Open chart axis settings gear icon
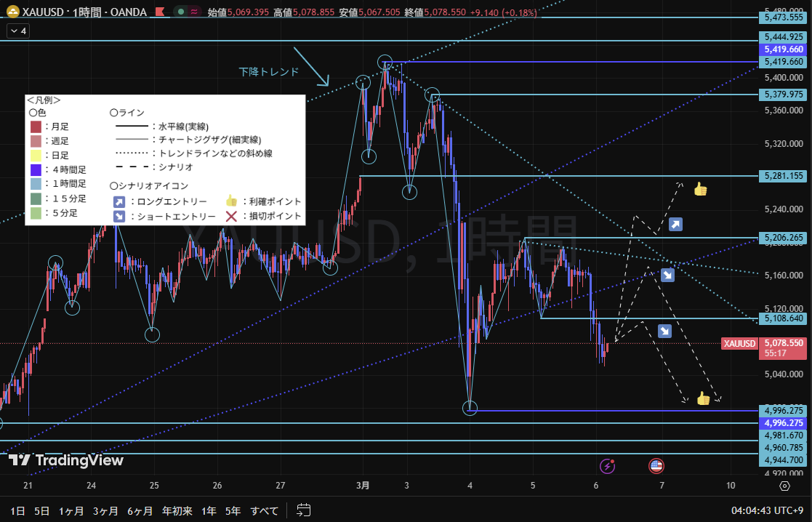The height and width of the screenshot is (522, 812). [x=784, y=486]
